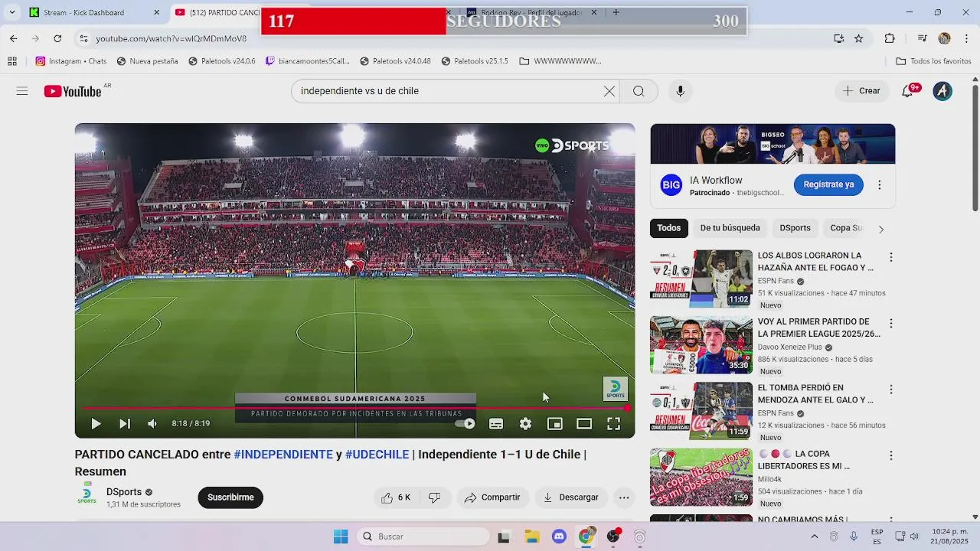Open YouTube guide hamburger menu

[x=22, y=91]
